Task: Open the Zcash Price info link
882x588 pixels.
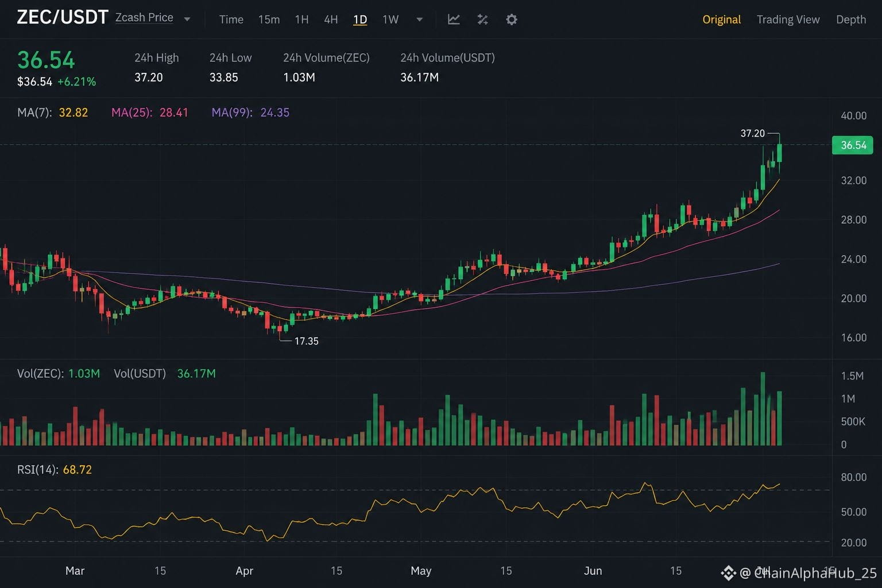Action: [144, 18]
